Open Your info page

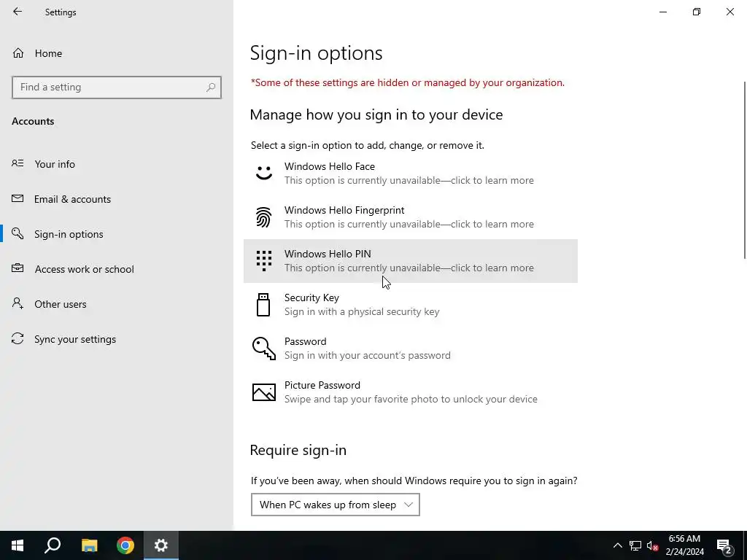[117, 164]
